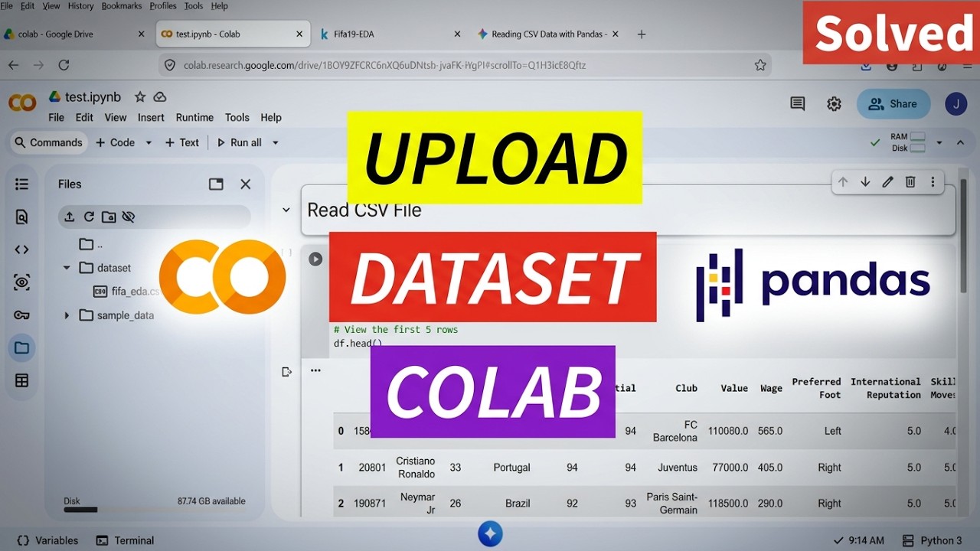
Task: Click the Run all button
Action: 240,142
